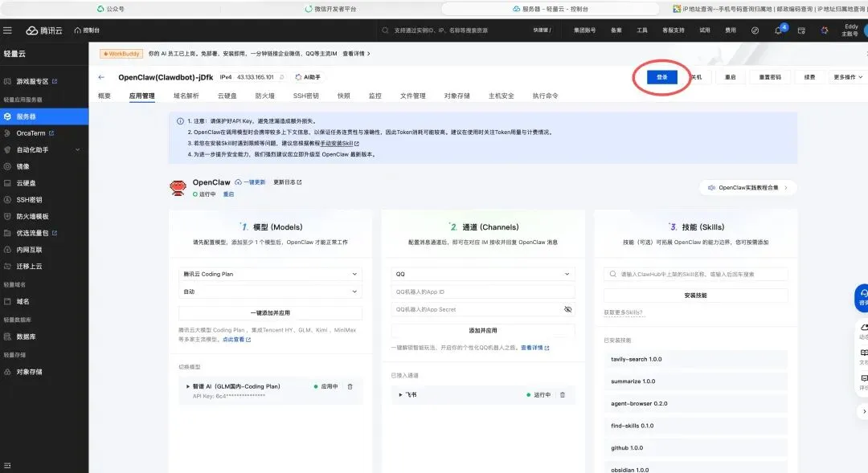Click the 续费 renew button
868x473 pixels.
coord(809,77)
